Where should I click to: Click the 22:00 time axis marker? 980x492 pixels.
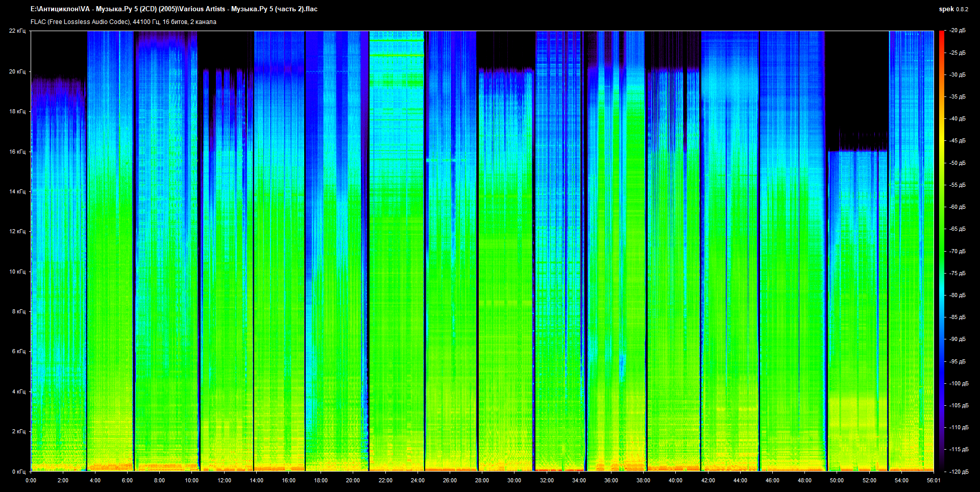point(385,480)
